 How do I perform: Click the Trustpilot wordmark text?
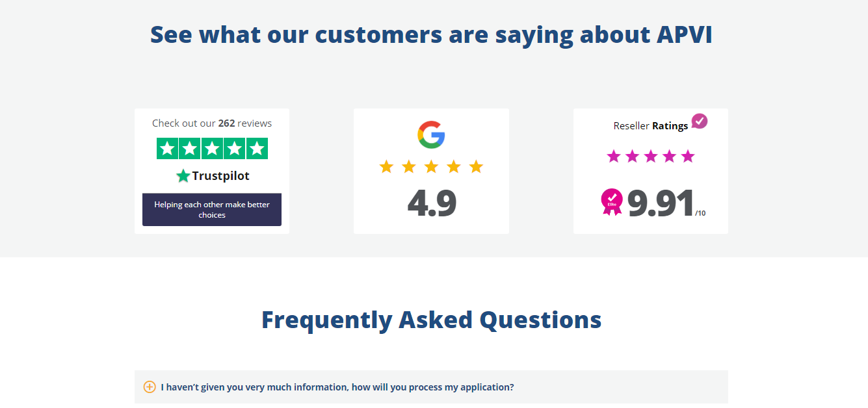pyautogui.click(x=220, y=176)
